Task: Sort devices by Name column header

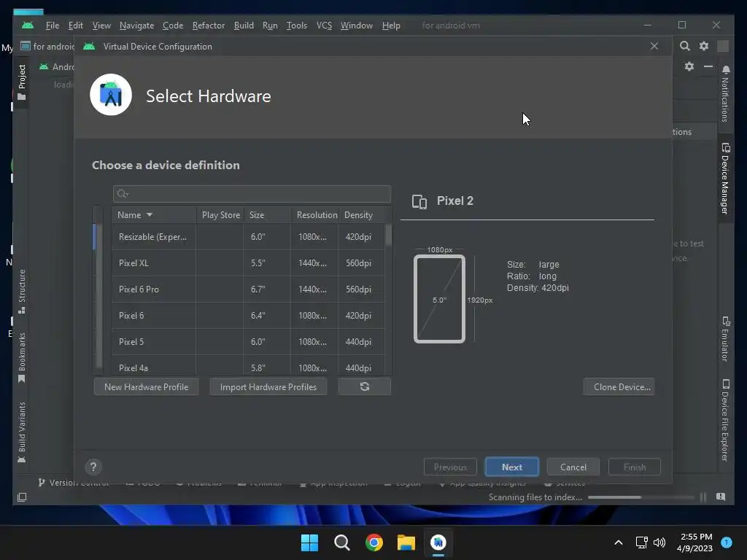Action: [x=154, y=215]
